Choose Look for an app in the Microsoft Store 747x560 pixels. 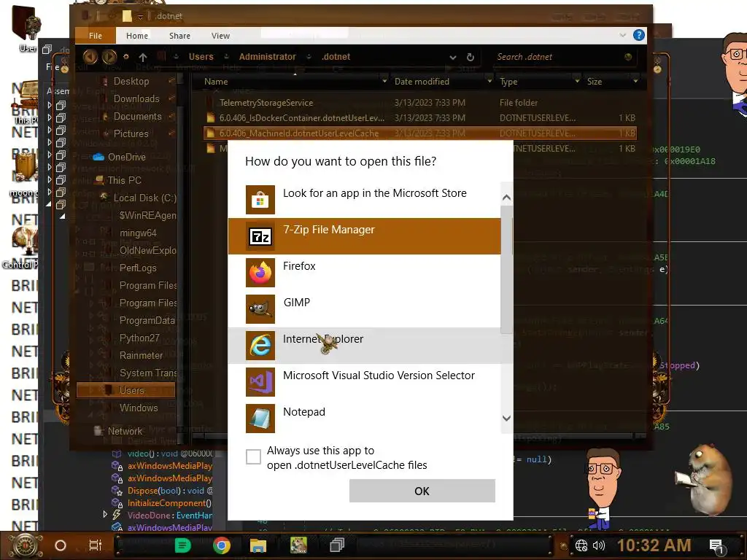[x=365, y=200]
